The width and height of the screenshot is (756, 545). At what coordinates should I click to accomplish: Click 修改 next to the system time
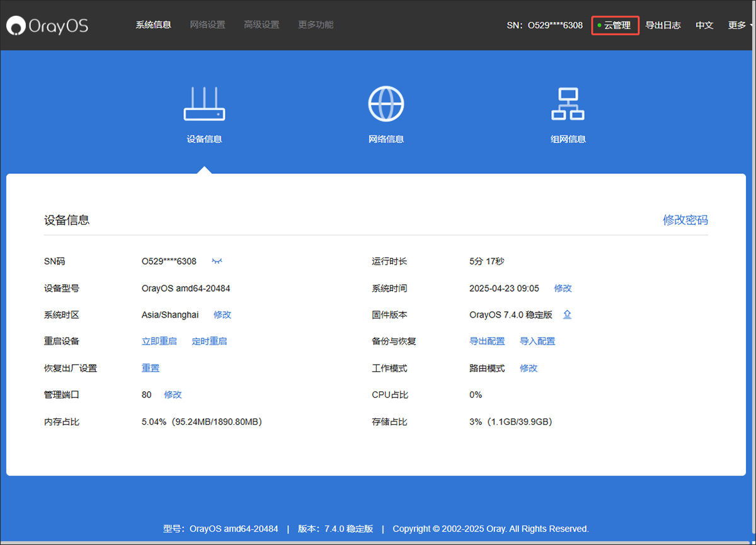point(563,289)
